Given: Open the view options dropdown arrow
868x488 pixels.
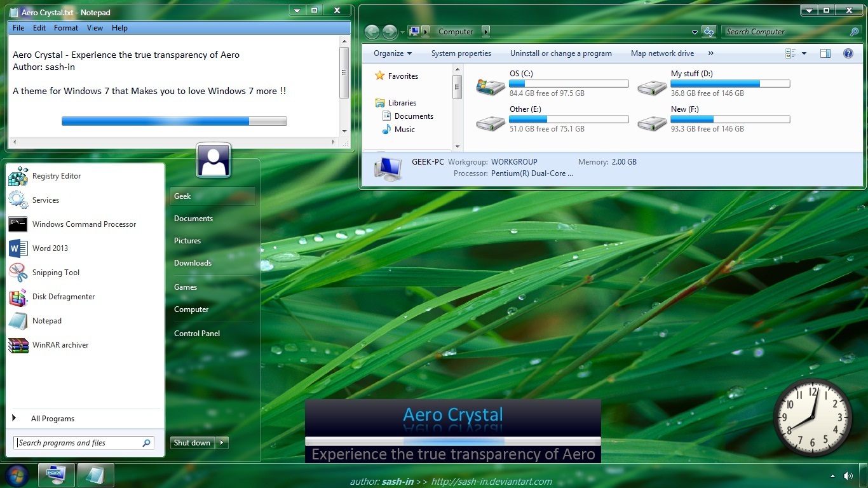Looking at the screenshot, I should 804,53.
